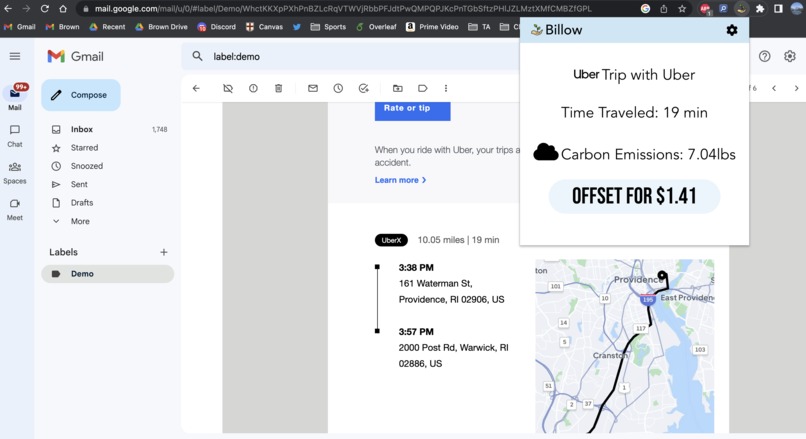
Task: Delete email with trash icon
Action: pyautogui.click(x=278, y=88)
